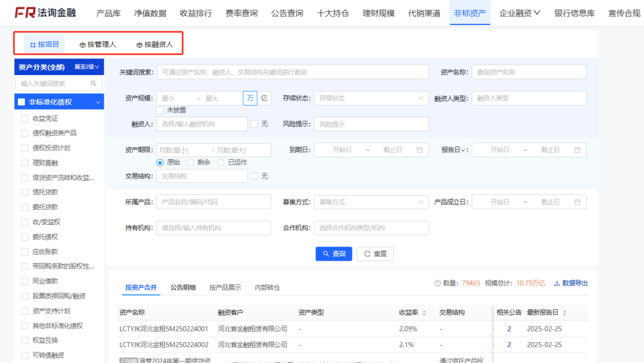Open the 产品库 section in the top navigation
644x363 pixels.
click(108, 12)
